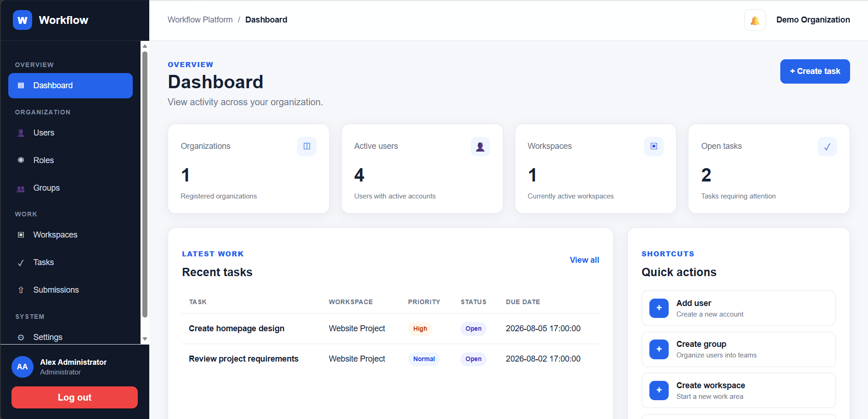868x419 pixels.
Task: Click the STATUS column header
Action: (473, 302)
